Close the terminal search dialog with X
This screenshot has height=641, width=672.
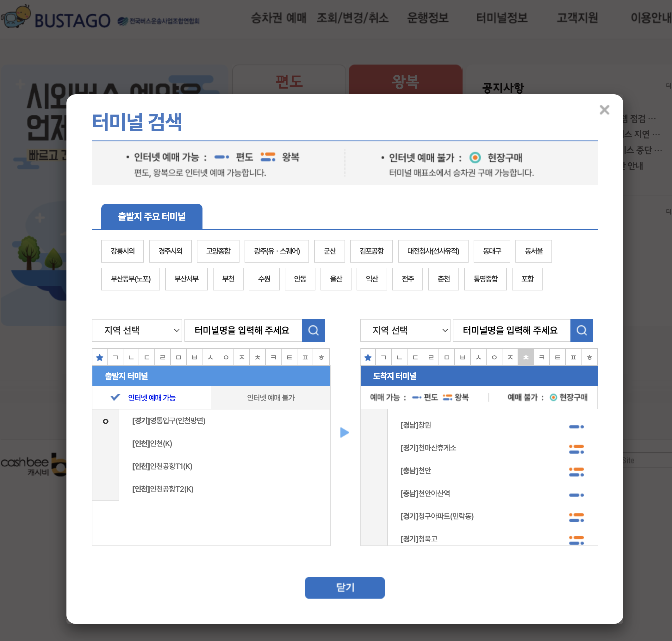click(604, 110)
